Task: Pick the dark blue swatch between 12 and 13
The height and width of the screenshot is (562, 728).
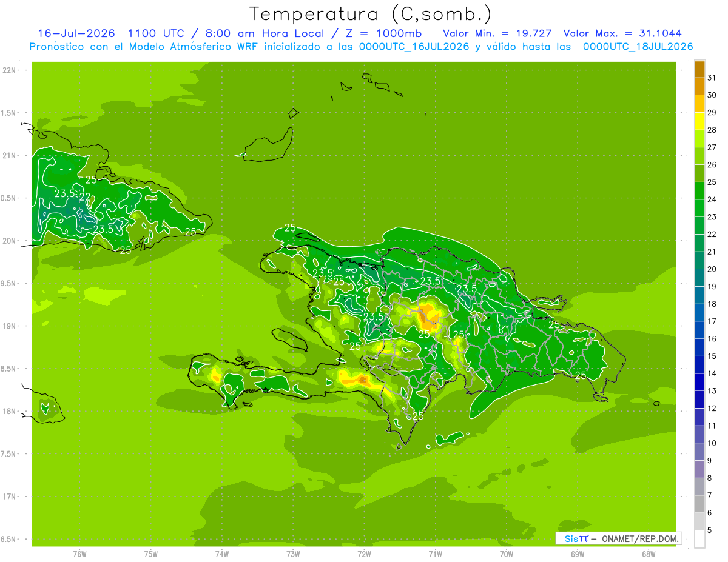Action: coord(699,400)
